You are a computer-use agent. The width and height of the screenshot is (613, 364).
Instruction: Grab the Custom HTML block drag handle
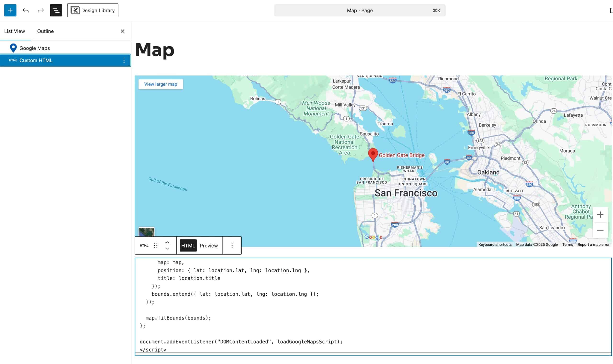coord(156,245)
